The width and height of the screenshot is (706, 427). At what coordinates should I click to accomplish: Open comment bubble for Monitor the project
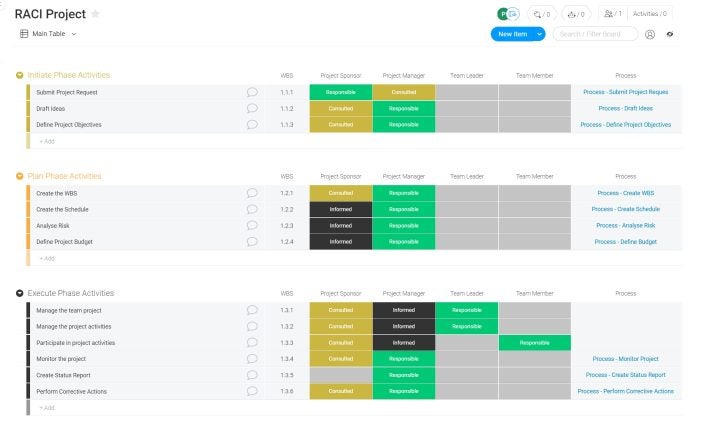(252, 359)
